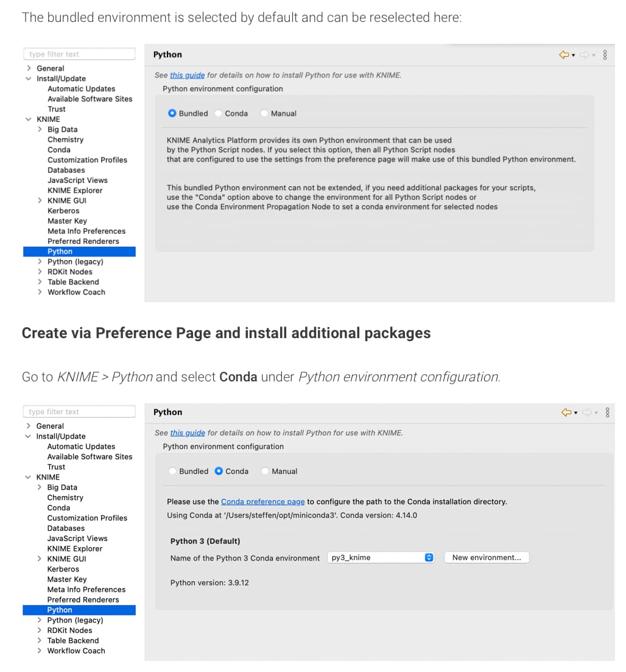Image resolution: width=626 pixels, height=672 pixels.
Task: Select Manual radio in the top preferences panel
Action: [264, 113]
